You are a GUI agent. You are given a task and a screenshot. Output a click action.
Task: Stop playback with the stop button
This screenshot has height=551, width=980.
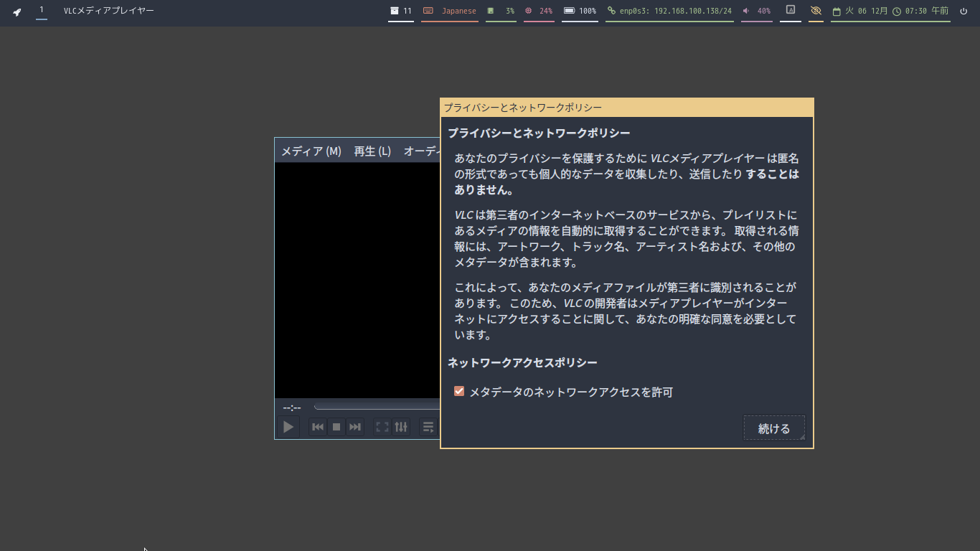click(336, 427)
